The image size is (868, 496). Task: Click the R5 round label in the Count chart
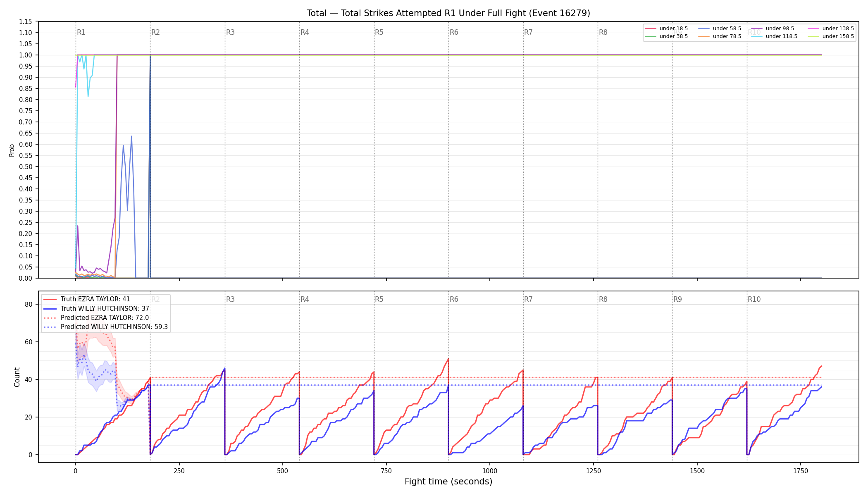click(x=379, y=299)
